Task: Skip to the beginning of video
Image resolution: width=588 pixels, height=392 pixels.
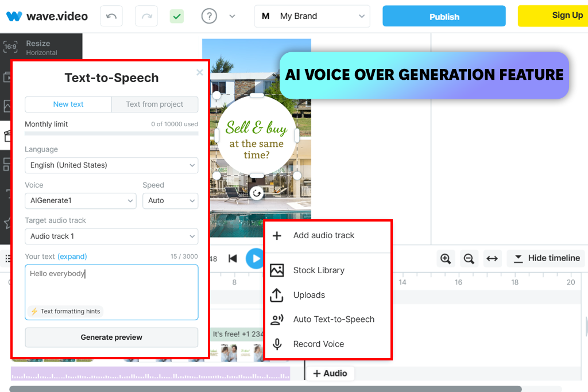Action: [x=233, y=259]
